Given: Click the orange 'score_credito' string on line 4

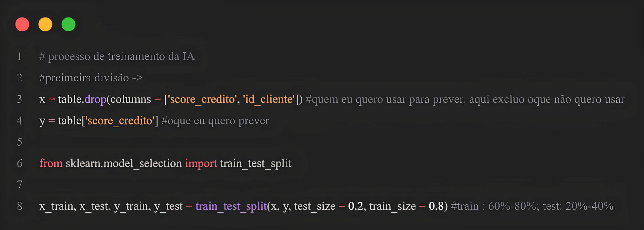Looking at the screenshot, I should [120, 121].
